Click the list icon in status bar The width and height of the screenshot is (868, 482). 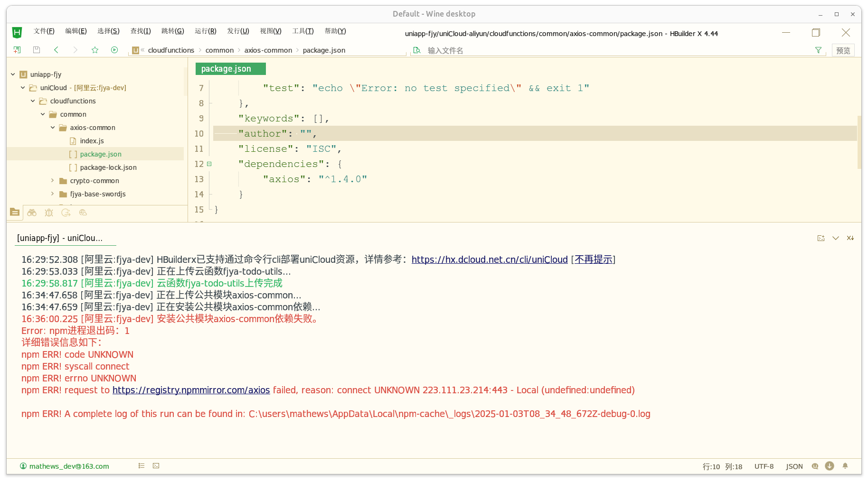[x=142, y=466]
